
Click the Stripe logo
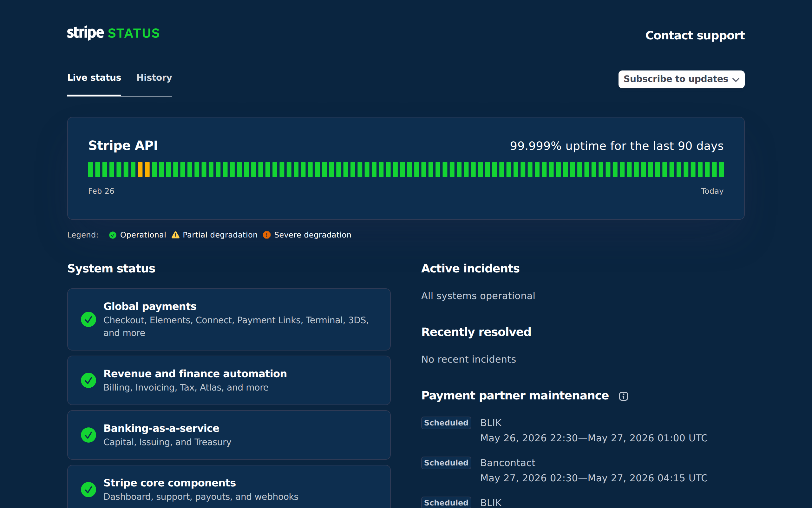[86, 33]
